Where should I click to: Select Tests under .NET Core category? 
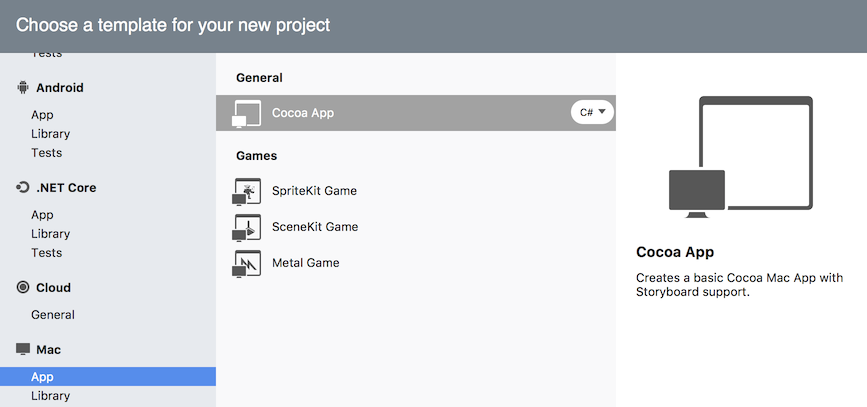[46, 253]
